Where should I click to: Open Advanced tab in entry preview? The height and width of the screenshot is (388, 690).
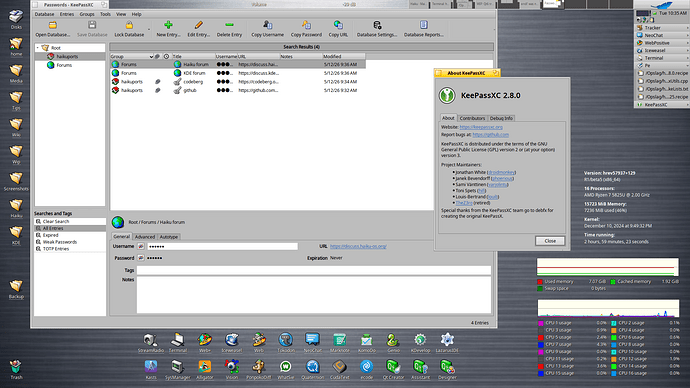(145, 237)
